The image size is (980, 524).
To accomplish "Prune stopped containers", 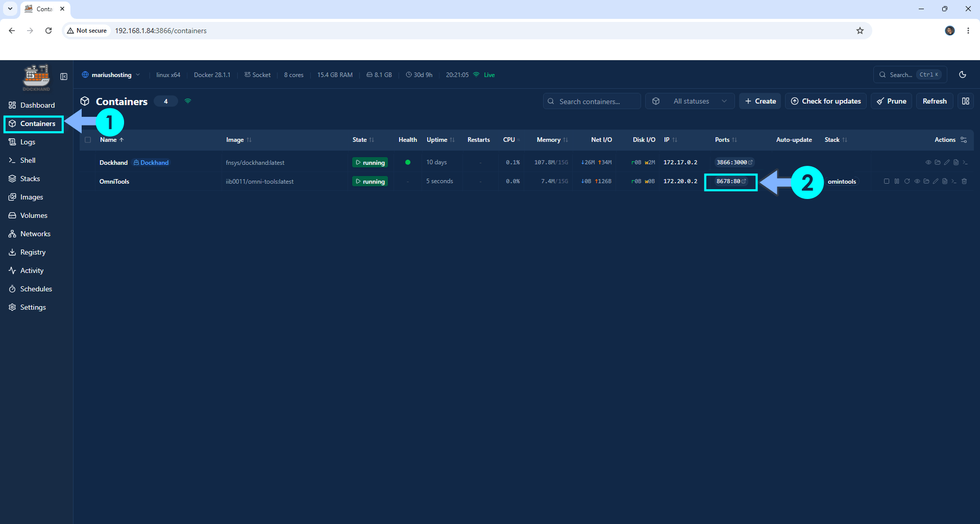I will 892,101.
